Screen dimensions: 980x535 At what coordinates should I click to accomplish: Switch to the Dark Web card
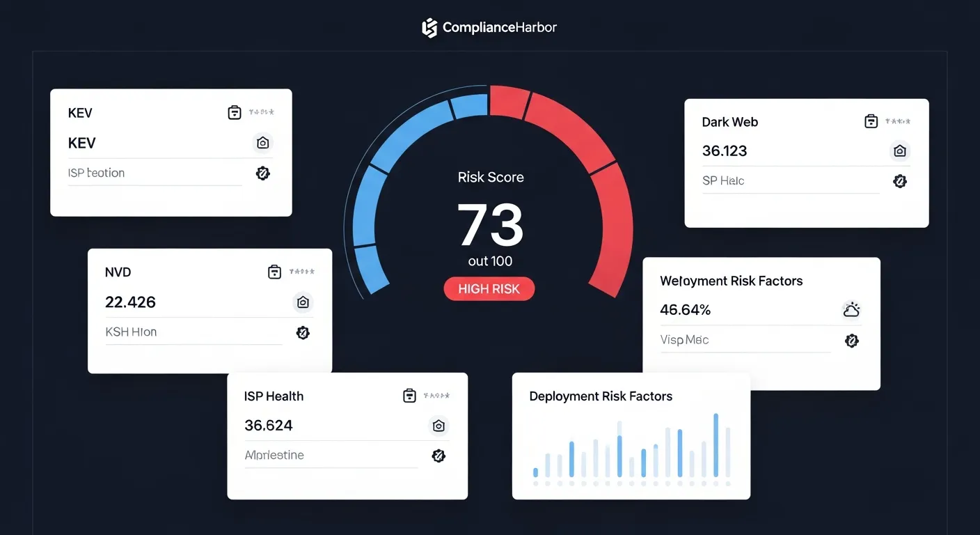[729, 121]
